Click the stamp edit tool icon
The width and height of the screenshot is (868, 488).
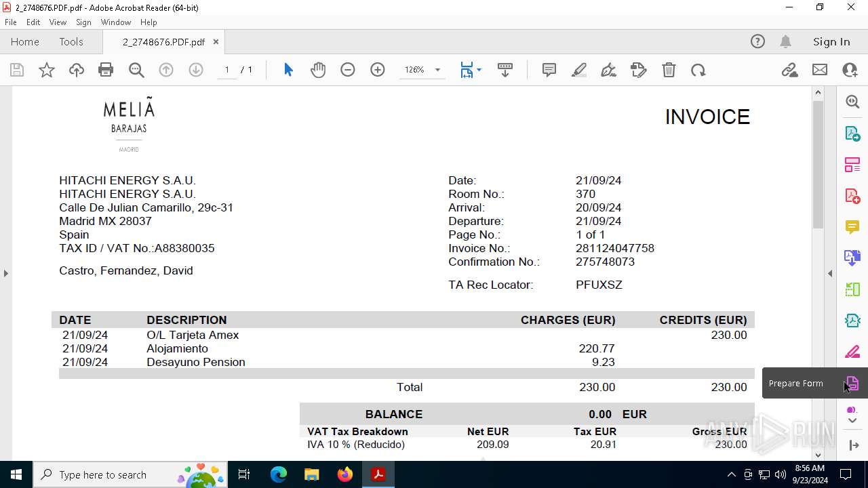[x=639, y=70]
